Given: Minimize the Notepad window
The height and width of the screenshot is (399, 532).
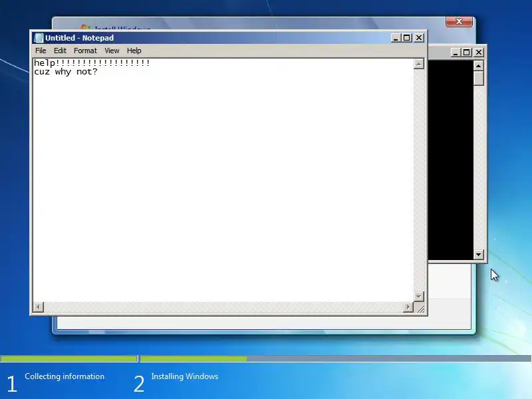Looking at the screenshot, I should tap(395, 38).
